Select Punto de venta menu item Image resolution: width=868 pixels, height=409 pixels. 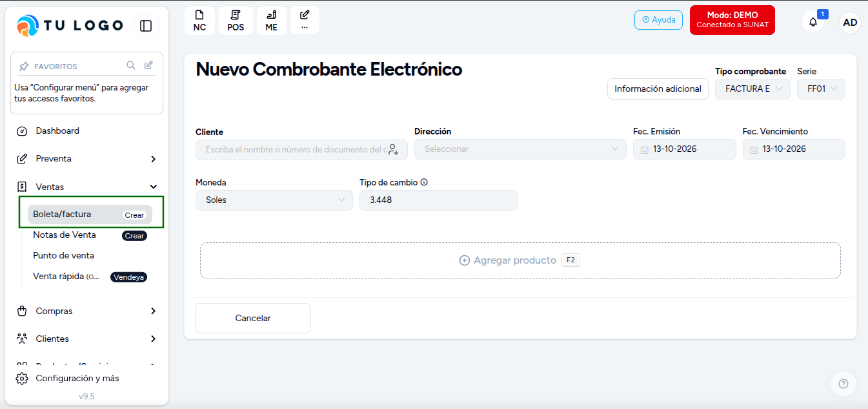(63, 255)
